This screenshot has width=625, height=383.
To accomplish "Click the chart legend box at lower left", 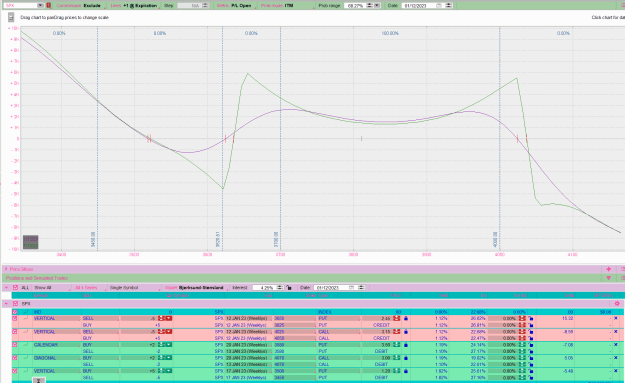I will 31,242.
